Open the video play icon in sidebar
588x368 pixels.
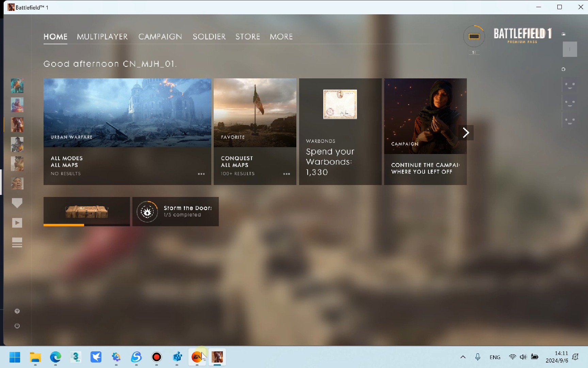(x=17, y=223)
